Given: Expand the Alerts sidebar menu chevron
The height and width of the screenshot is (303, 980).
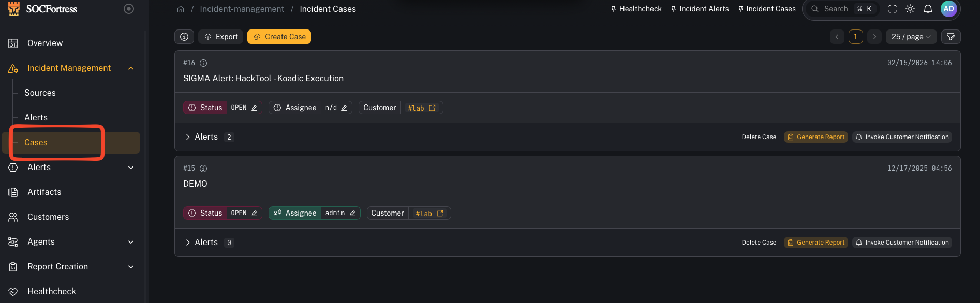Looking at the screenshot, I should pos(131,168).
